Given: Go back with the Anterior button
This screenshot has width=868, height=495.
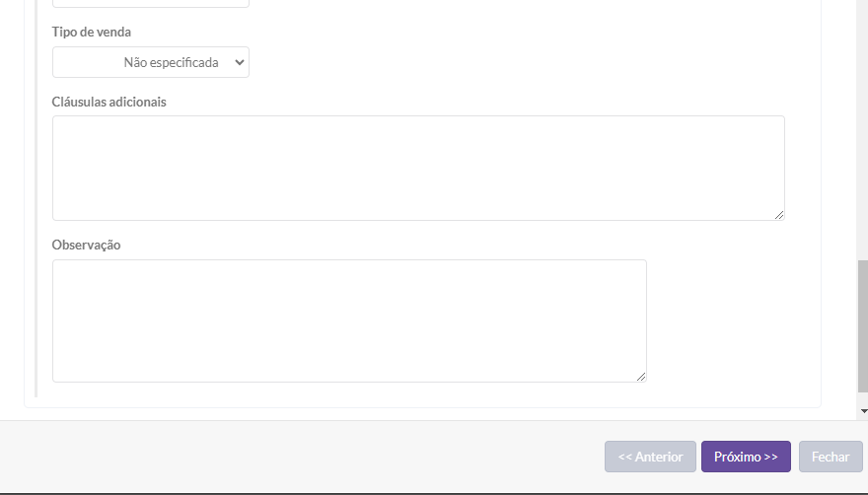Looking at the screenshot, I should (650, 457).
